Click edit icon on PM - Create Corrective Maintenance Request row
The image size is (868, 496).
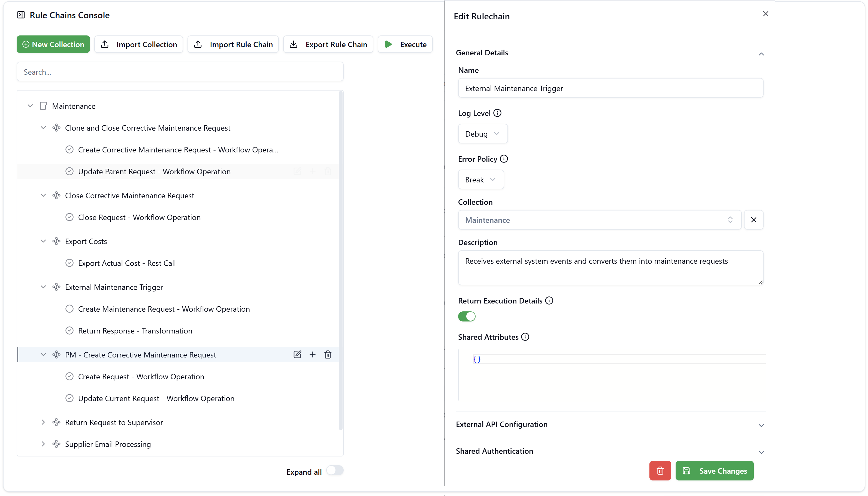297,354
